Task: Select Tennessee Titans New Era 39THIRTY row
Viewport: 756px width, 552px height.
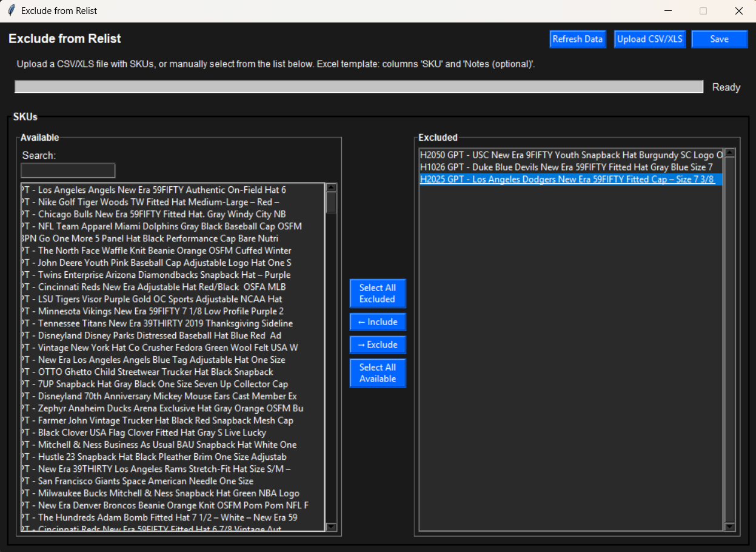Action: click(173, 323)
